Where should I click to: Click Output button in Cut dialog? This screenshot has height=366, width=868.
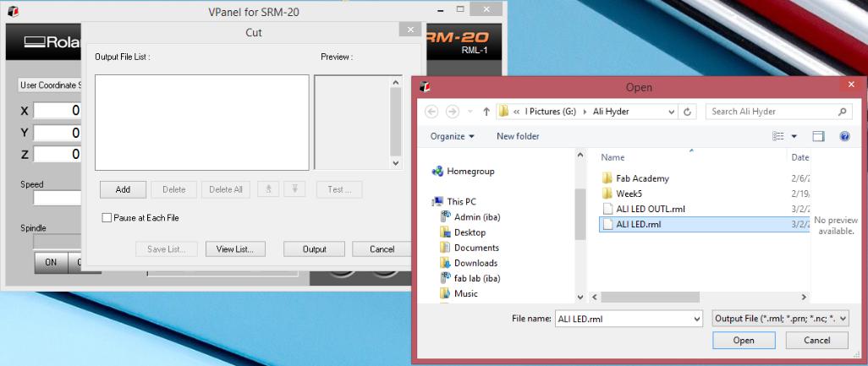pyautogui.click(x=314, y=249)
